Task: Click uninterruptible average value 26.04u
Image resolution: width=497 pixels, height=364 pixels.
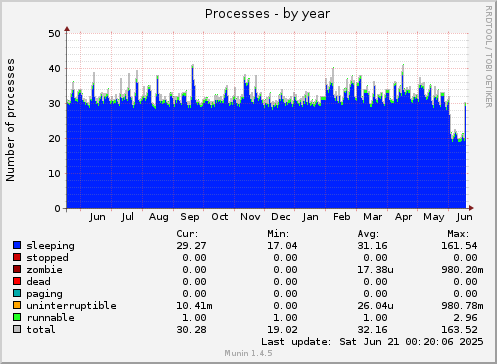Action: [x=375, y=306]
